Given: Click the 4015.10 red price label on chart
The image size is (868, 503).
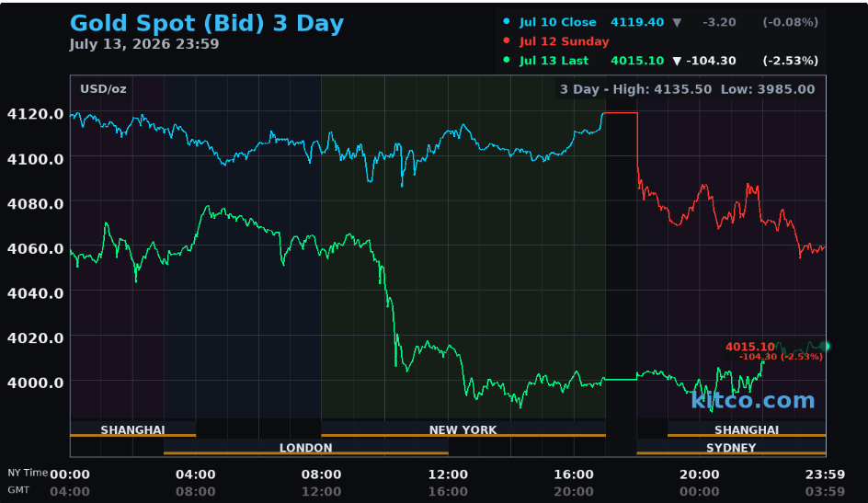Looking at the screenshot, I should coord(750,347).
